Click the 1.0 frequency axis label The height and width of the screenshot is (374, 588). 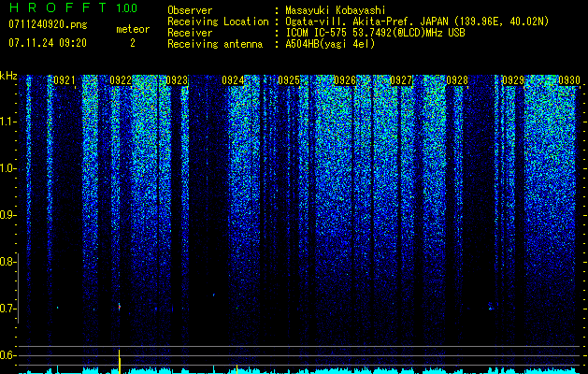[x=7, y=168]
